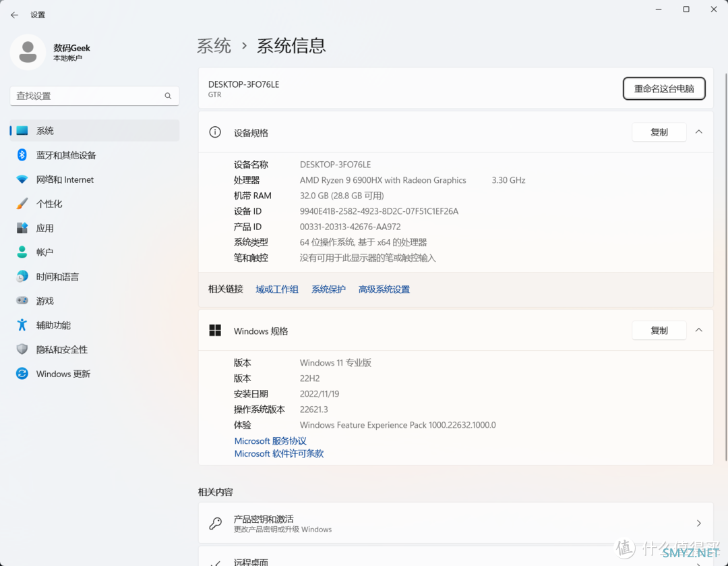Open the 数码Geek user avatar
Image resolution: width=728 pixels, height=566 pixels.
[28, 52]
